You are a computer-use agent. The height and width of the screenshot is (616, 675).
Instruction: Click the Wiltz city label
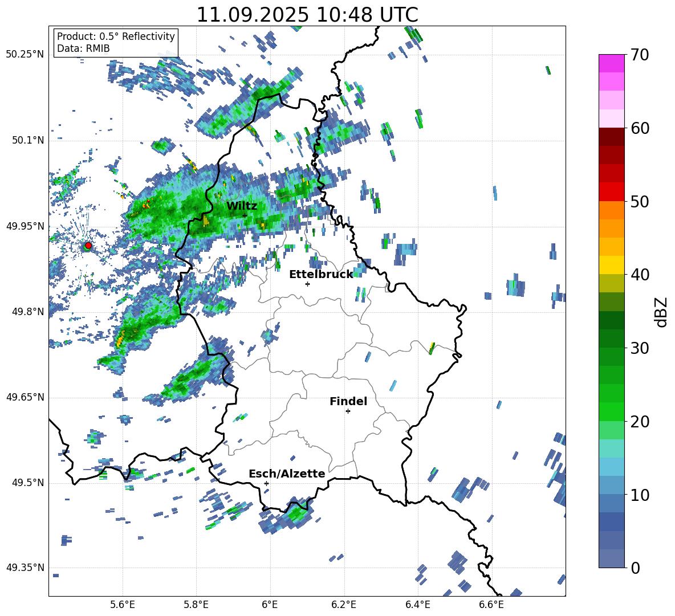coord(242,206)
